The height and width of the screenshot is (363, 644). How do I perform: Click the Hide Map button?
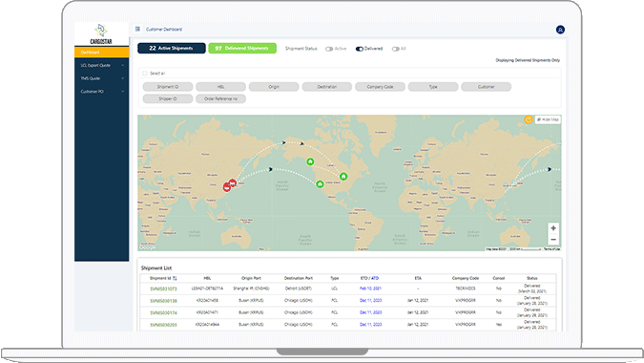point(548,119)
